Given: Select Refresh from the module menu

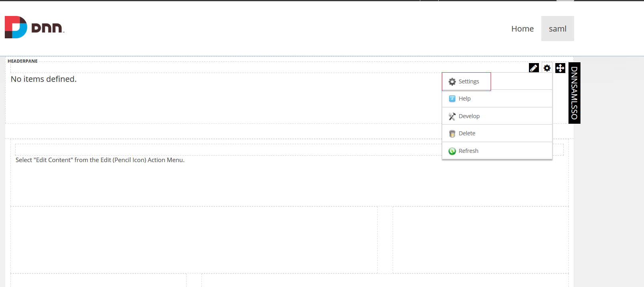Looking at the screenshot, I should click(x=497, y=151).
